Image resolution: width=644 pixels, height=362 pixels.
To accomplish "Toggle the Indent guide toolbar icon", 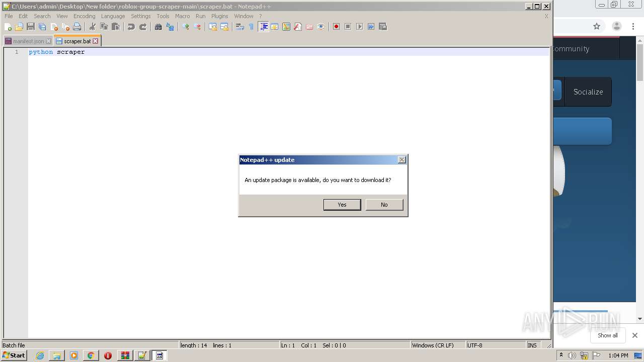I will tap(263, 27).
